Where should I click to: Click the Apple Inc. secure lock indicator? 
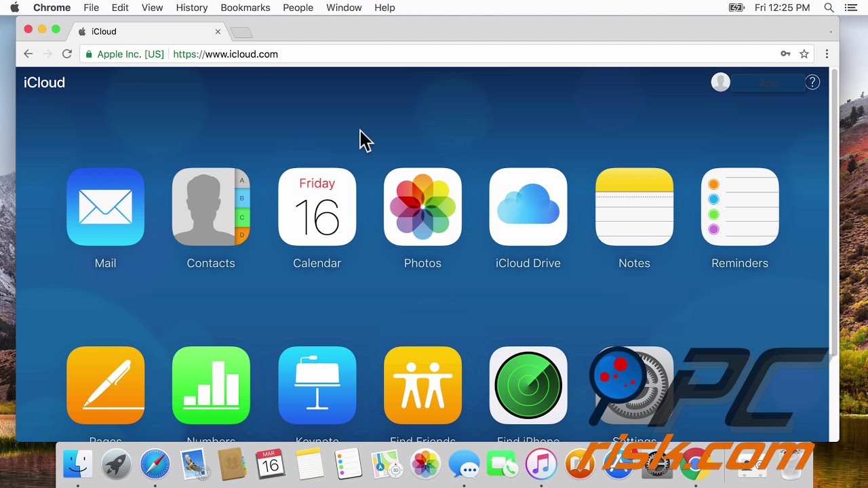coord(124,54)
